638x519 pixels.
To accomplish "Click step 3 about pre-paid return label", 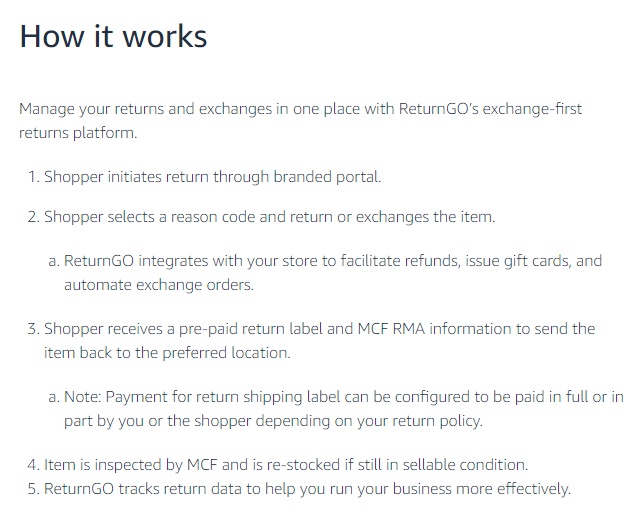I will coord(311,340).
